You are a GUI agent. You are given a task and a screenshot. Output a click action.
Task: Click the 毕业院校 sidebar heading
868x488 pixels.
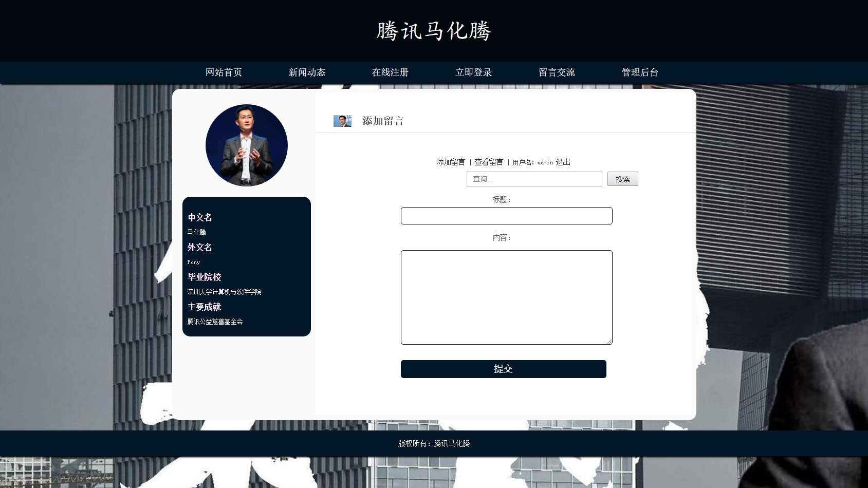pyautogui.click(x=204, y=277)
